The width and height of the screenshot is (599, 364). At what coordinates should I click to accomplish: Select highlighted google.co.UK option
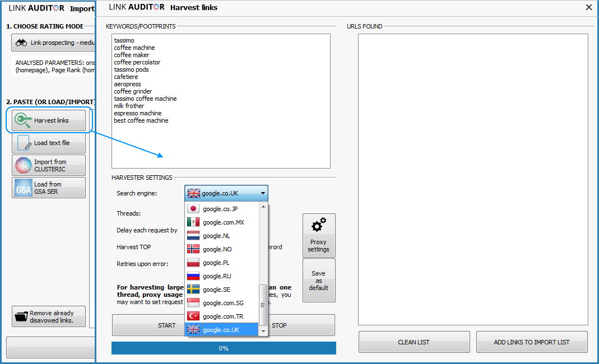tap(222, 330)
